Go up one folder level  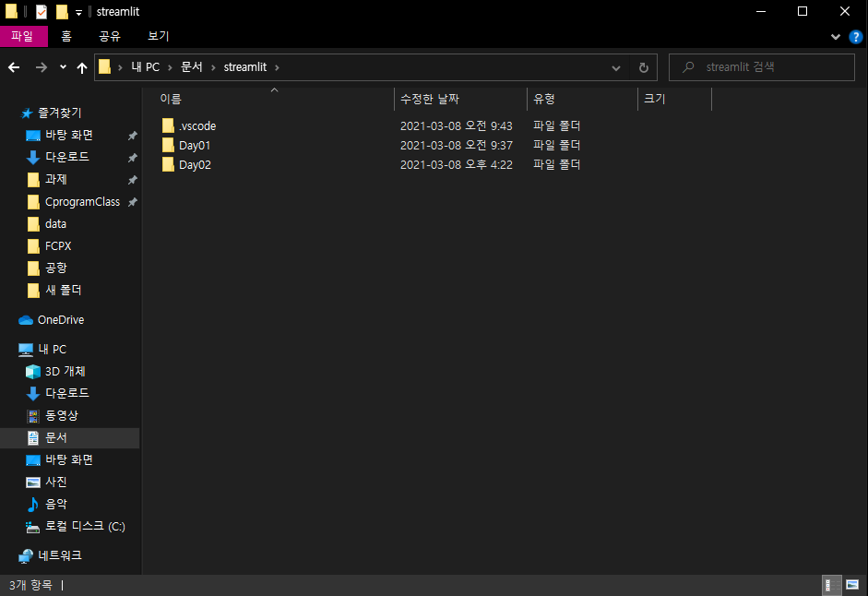[82, 67]
